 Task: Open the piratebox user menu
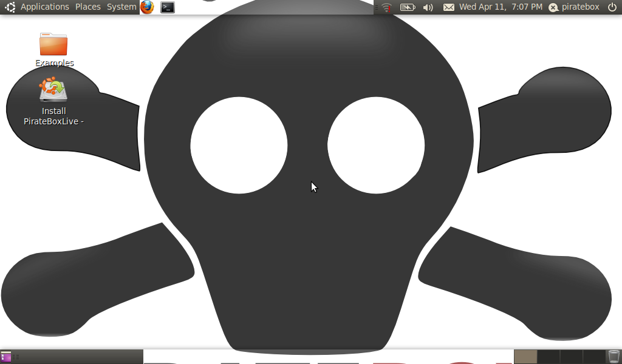click(573, 7)
